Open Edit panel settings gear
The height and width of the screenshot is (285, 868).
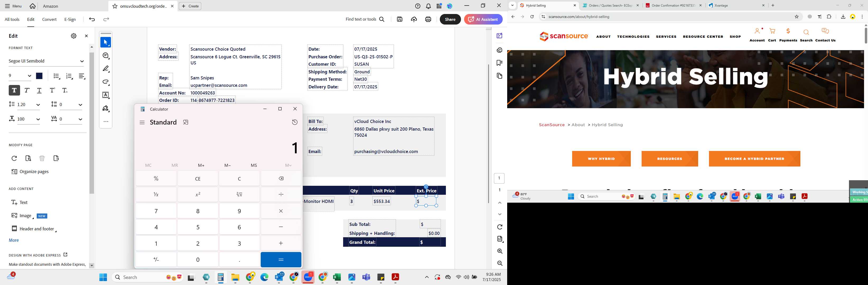[73, 36]
